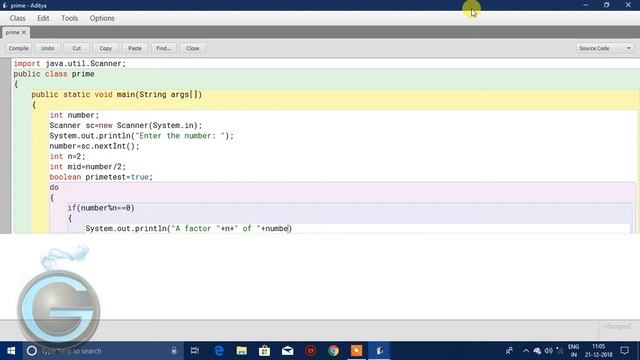
Task: Click the 'int number;' line
Action: coord(74,115)
